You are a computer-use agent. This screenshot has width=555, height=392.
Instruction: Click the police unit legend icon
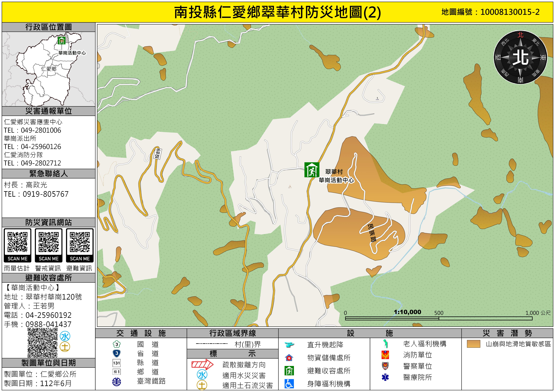pyautogui.click(x=385, y=366)
